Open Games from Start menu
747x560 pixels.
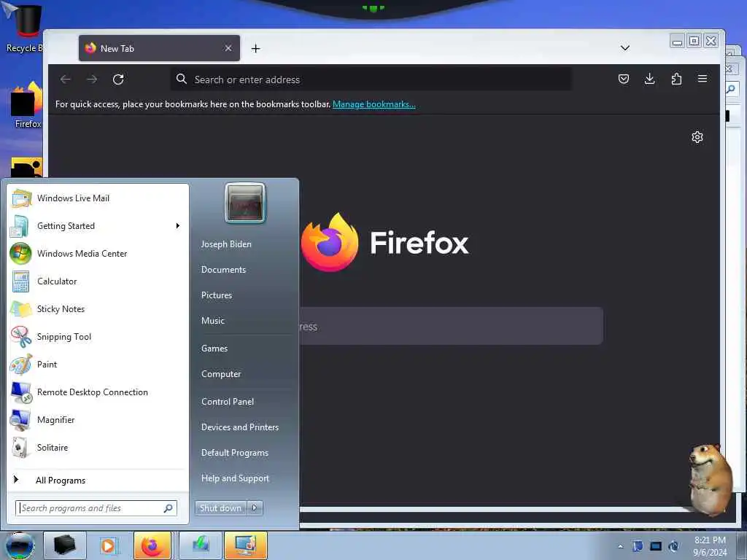coord(214,348)
